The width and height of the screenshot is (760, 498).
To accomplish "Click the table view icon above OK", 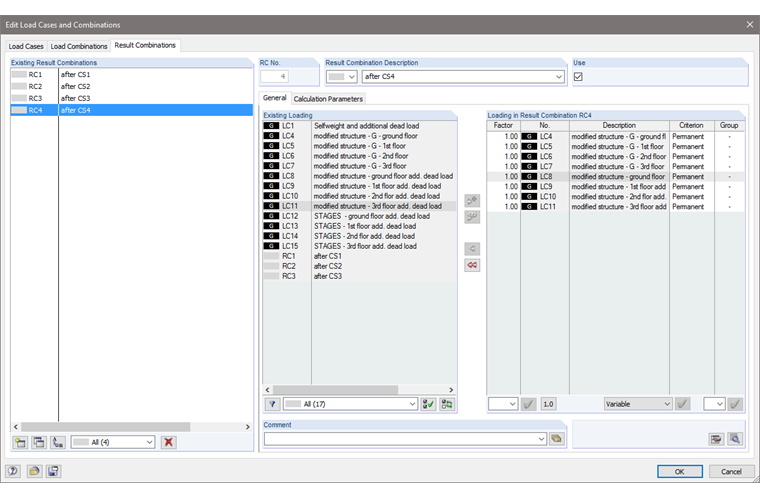I will [x=716, y=439].
